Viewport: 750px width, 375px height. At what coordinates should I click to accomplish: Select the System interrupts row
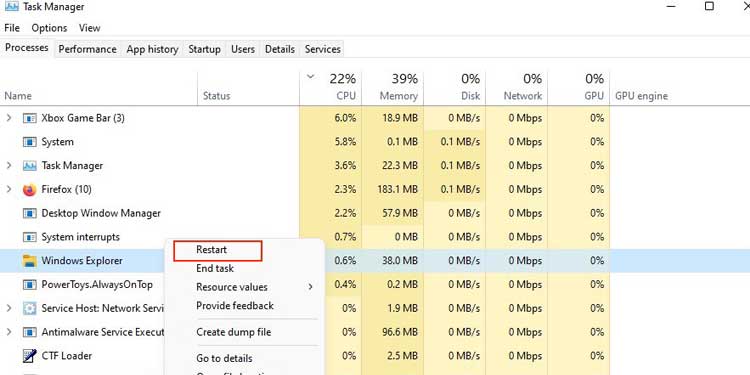[375, 237]
